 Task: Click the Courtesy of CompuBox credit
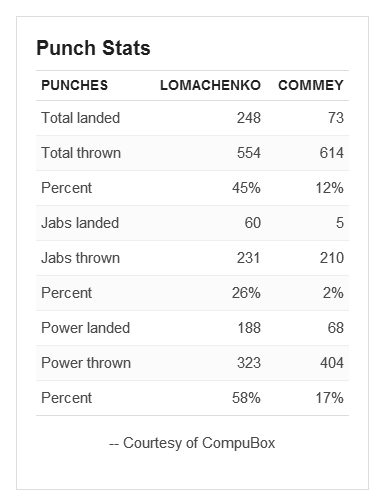[x=192, y=443]
